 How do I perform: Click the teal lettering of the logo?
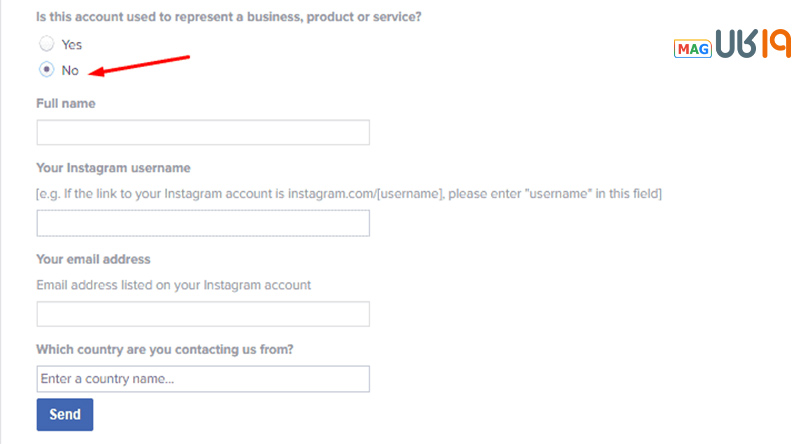pyautogui.click(x=736, y=43)
